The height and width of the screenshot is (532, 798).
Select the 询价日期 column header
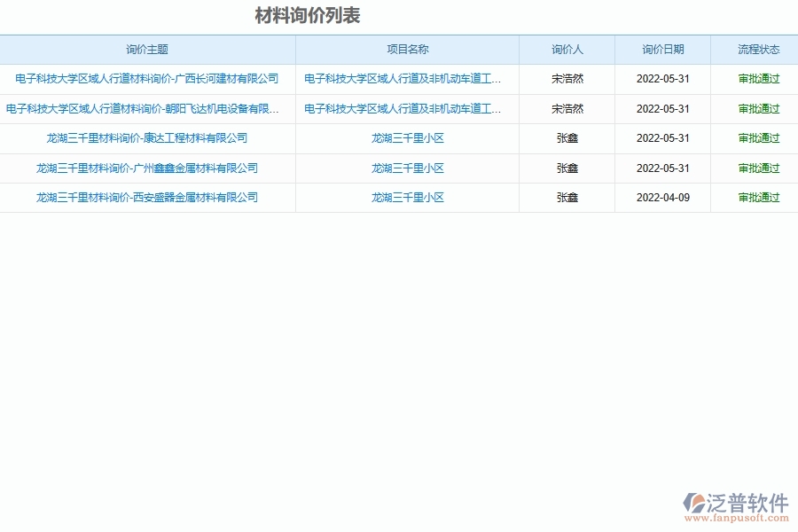tap(661, 50)
